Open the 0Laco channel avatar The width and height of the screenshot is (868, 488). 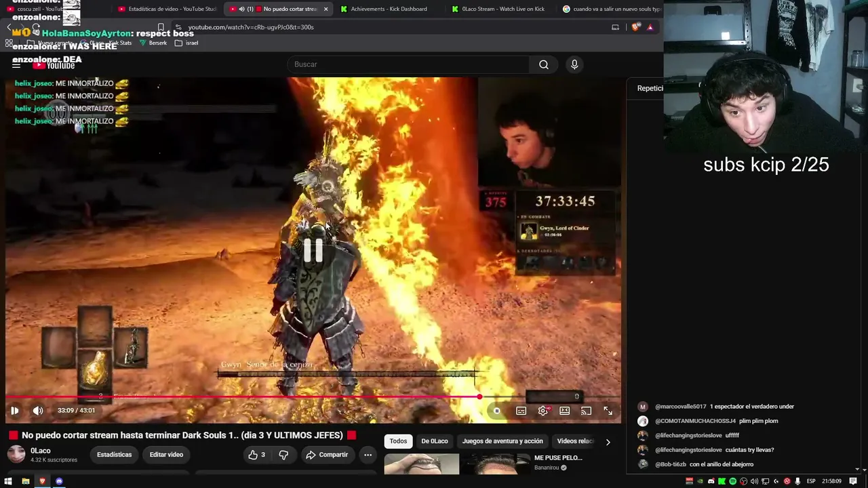click(16, 455)
